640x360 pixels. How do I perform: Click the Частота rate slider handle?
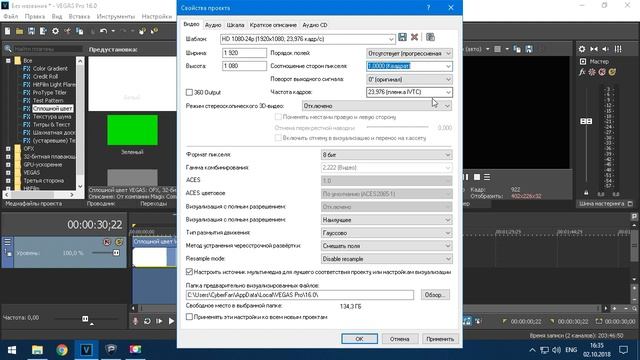(x=85, y=318)
